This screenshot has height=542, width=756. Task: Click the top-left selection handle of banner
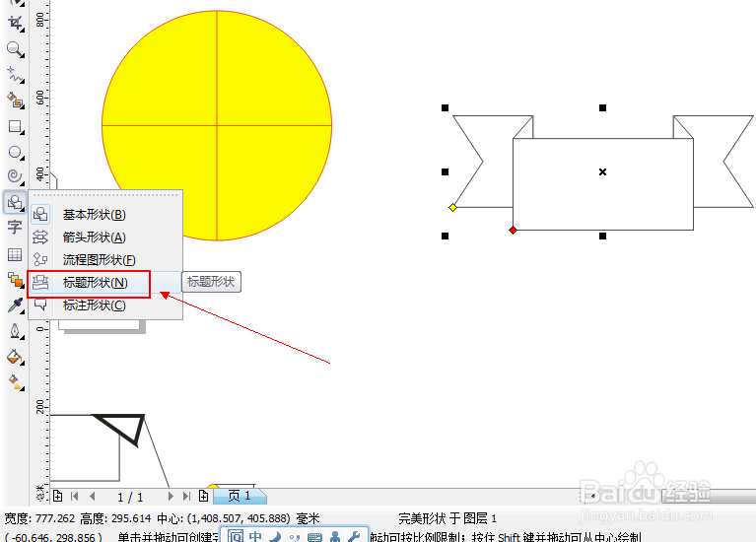(445, 108)
